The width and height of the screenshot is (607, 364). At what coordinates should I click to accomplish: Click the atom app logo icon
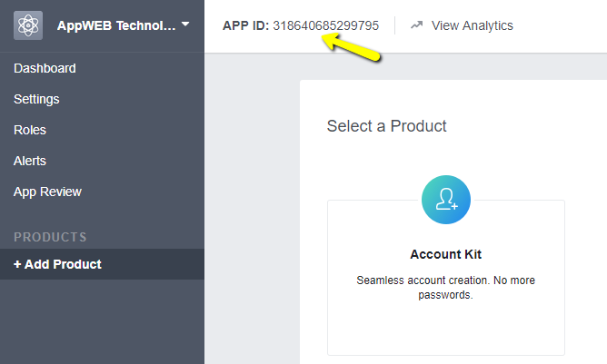[x=28, y=25]
